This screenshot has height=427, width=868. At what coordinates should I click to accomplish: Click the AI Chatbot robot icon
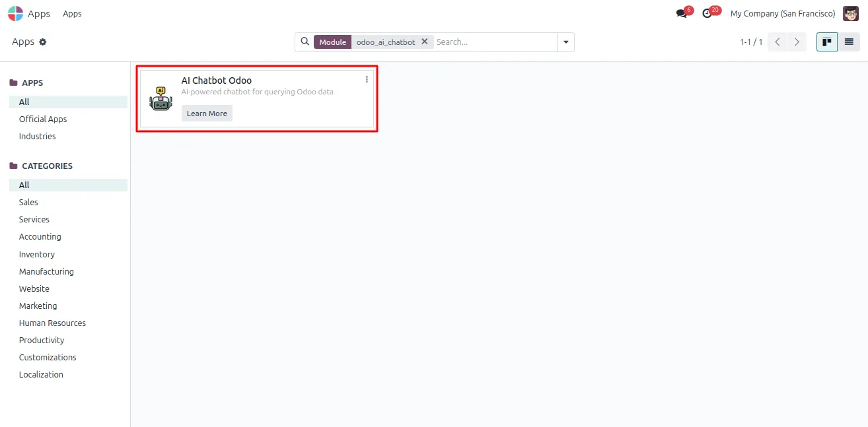(161, 98)
